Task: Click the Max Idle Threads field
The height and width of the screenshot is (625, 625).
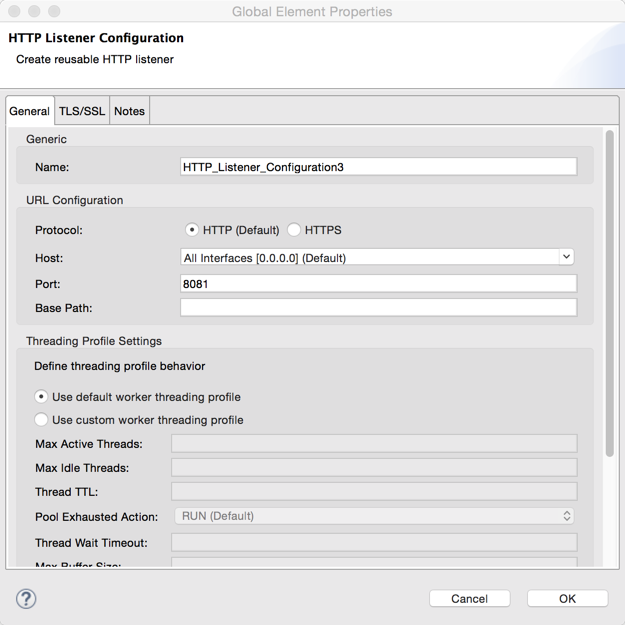Action: coord(374,468)
